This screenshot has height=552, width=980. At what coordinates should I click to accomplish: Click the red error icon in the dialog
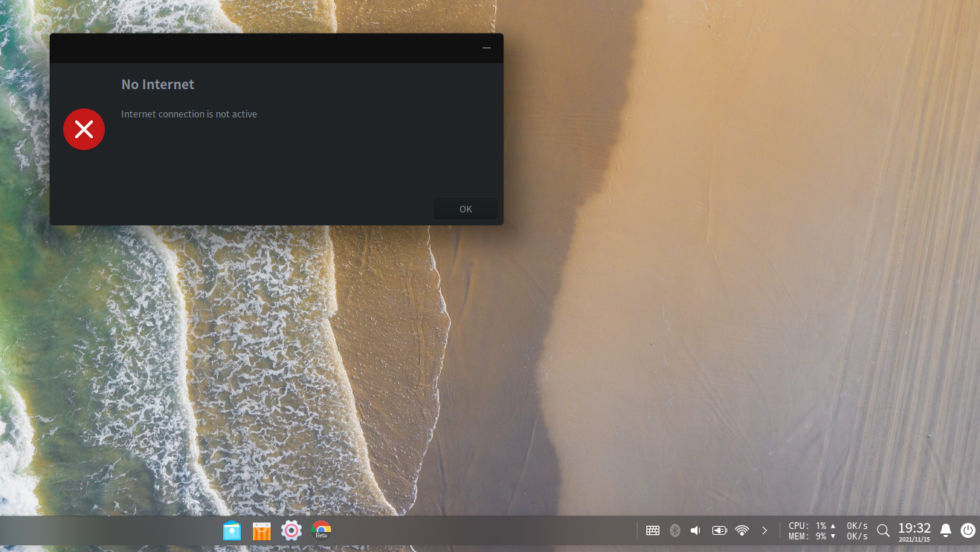[x=84, y=129]
